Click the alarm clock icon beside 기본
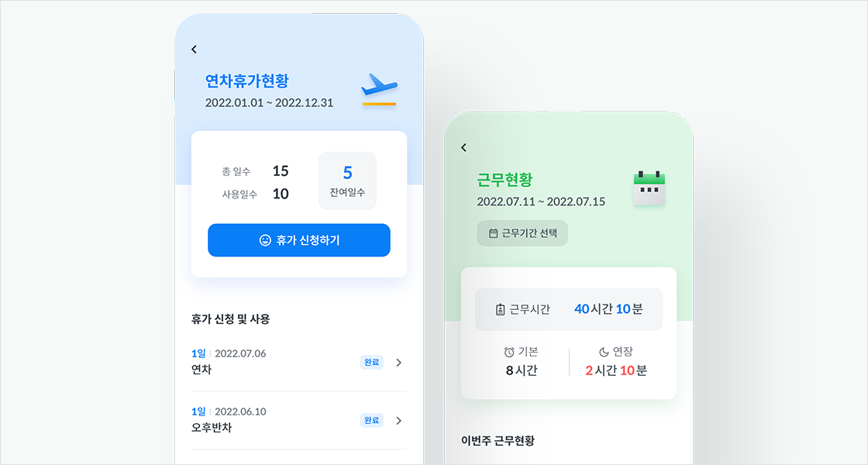The width and height of the screenshot is (868, 465). [509, 352]
